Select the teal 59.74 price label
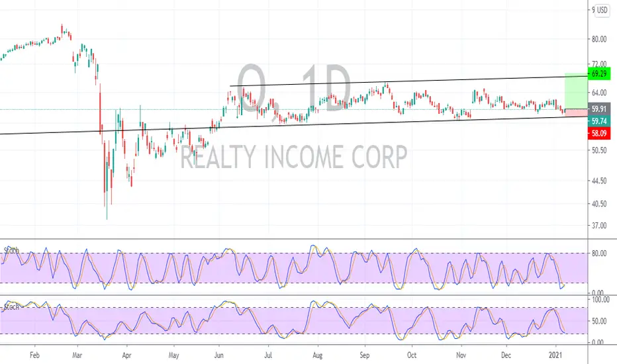Screen dimensions: 617x364 tap(599, 121)
